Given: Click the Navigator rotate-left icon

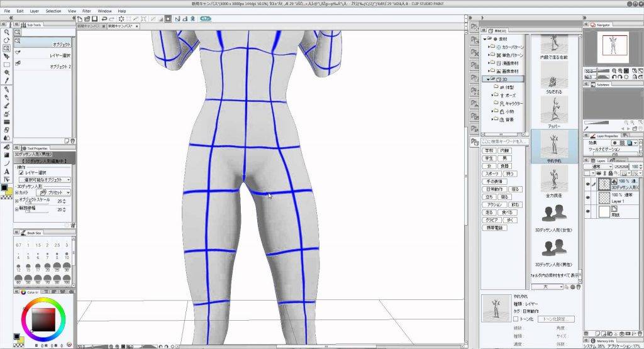Looking at the screenshot, I should point(614,77).
